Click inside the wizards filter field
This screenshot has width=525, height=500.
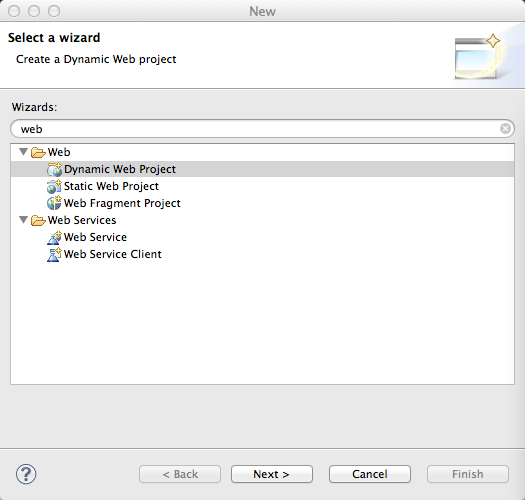254,129
